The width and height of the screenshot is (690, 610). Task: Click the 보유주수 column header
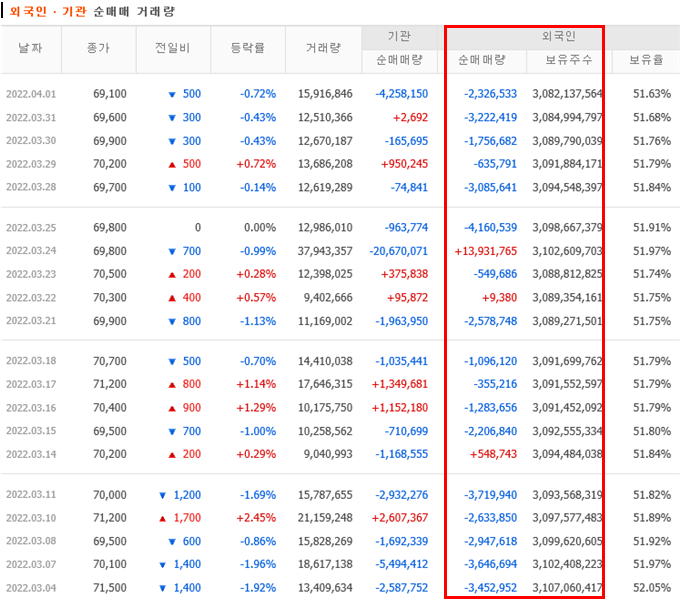(569, 60)
